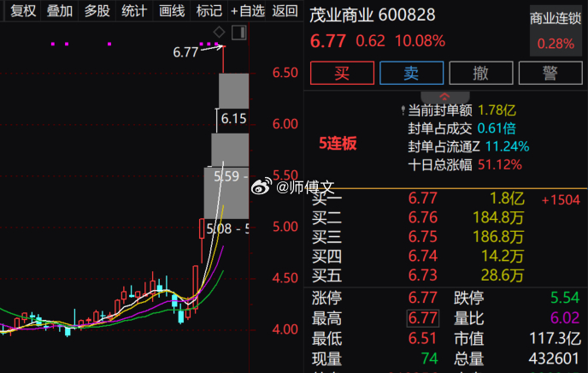Click 买一 volume 1.8亿
The width and height of the screenshot is (588, 373).
point(507,198)
